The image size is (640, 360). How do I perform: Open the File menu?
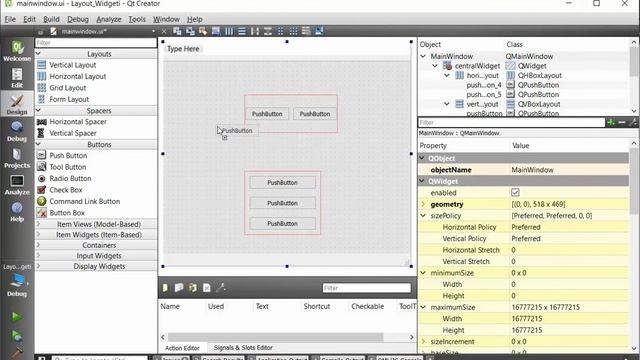tap(10, 19)
